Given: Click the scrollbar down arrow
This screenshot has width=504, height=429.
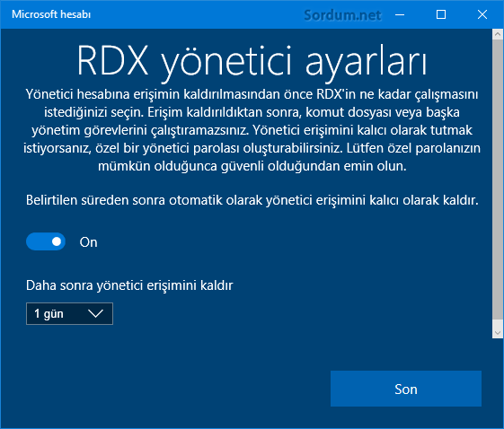Looking at the screenshot, I should click(498, 333).
